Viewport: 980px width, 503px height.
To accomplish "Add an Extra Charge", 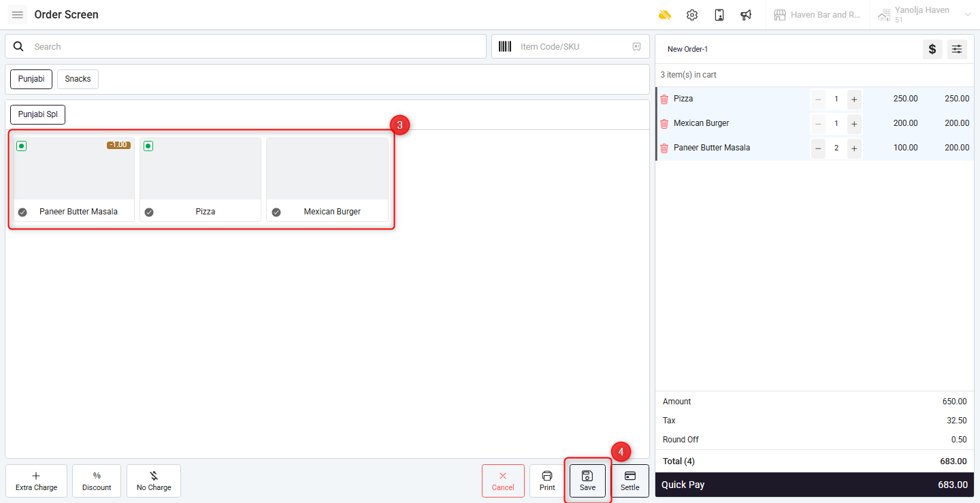I will pyautogui.click(x=36, y=481).
